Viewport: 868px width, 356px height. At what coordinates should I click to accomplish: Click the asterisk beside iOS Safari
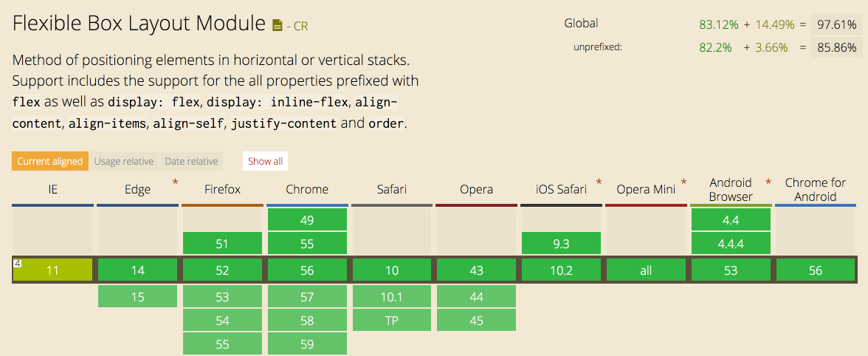point(599,182)
